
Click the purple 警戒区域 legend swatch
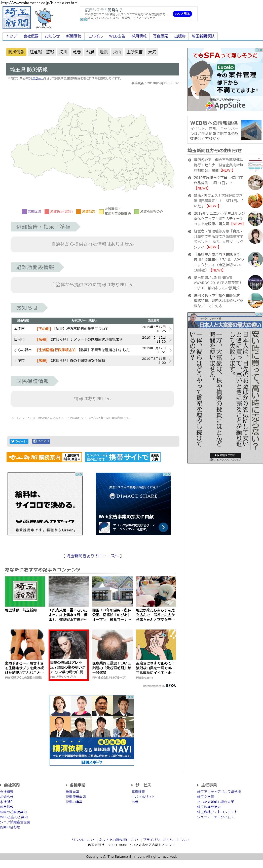coord(24,212)
